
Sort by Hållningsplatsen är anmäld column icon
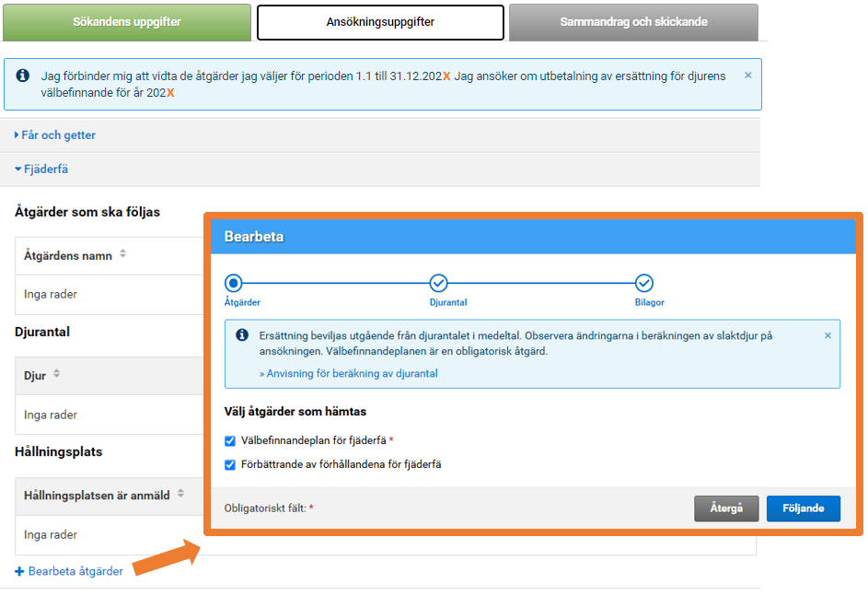[181, 495]
